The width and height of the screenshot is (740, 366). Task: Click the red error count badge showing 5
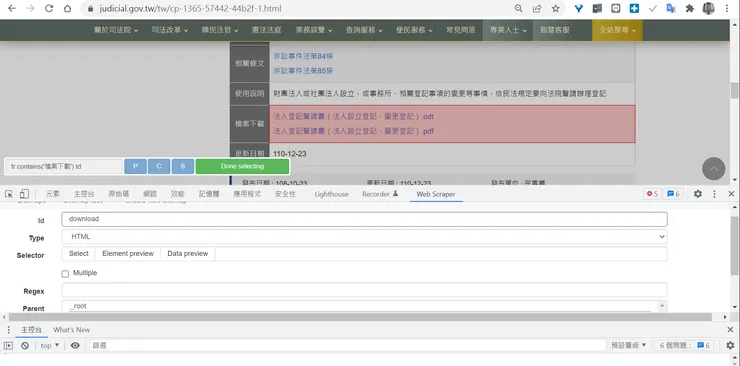(652, 194)
